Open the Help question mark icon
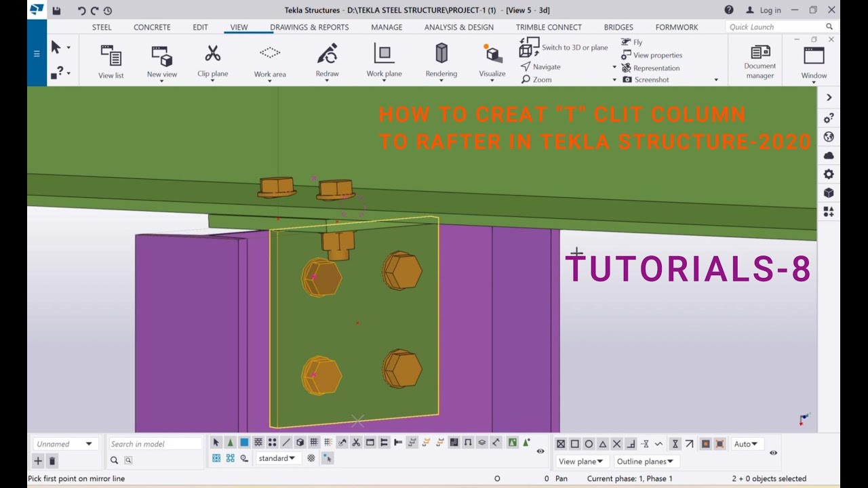This screenshot has width=868, height=488. click(x=729, y=10)
